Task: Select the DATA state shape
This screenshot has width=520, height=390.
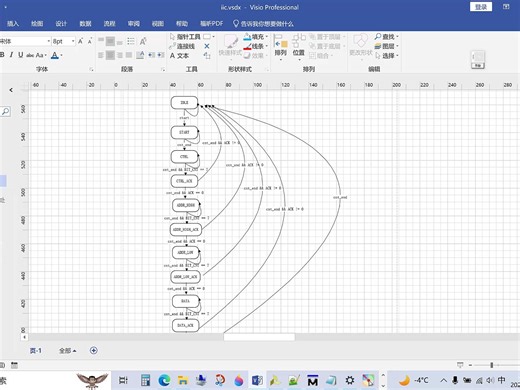Action: click(186, 301)
